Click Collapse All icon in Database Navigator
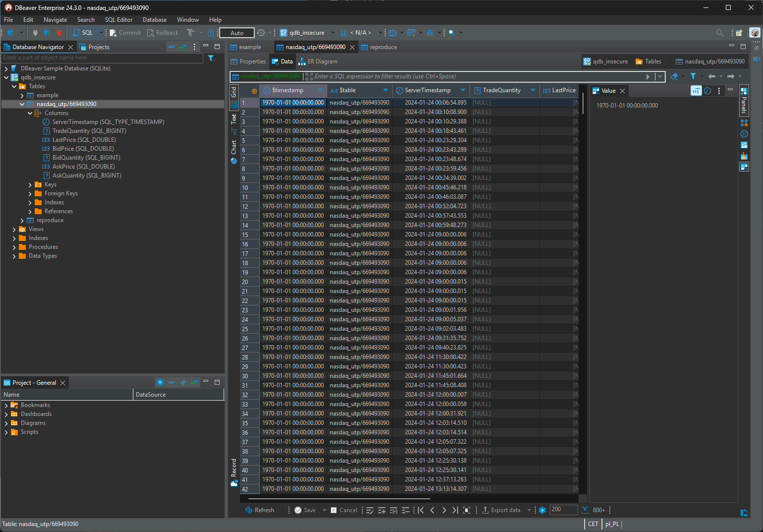 click(x=172, y=47)
